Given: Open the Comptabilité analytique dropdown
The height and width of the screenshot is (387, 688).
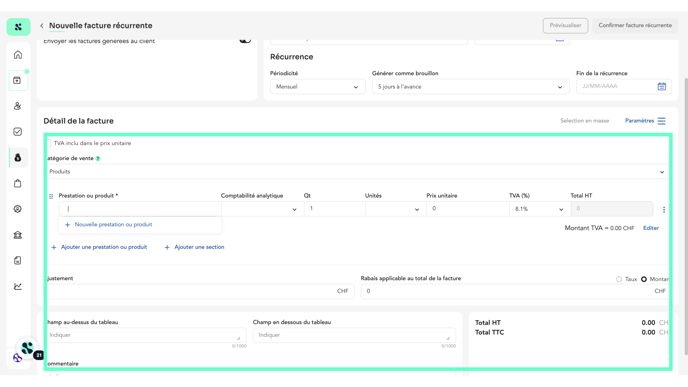Looking at the screenshot, I should point(262,209).
